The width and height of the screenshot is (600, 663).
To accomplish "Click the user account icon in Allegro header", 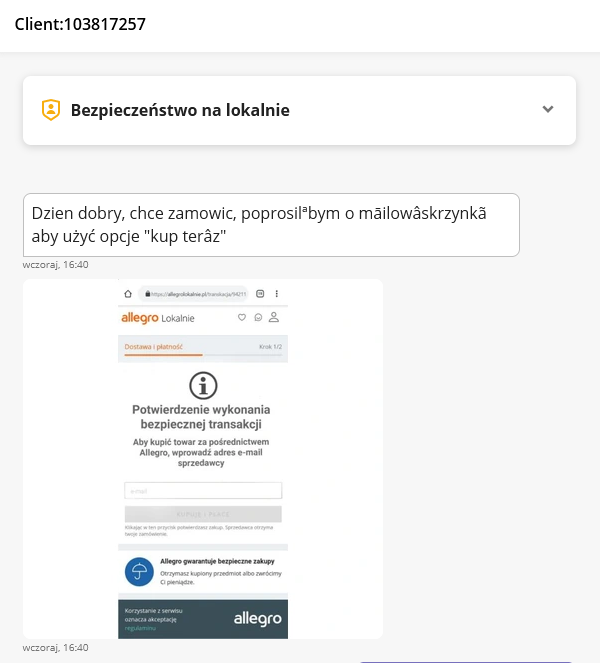I will (x=274, y=318).
